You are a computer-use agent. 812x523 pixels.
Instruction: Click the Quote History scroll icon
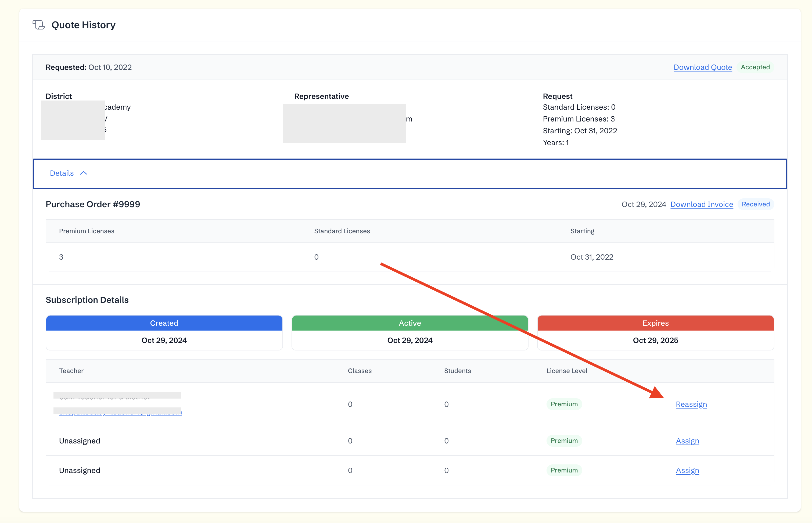[38, 25]
